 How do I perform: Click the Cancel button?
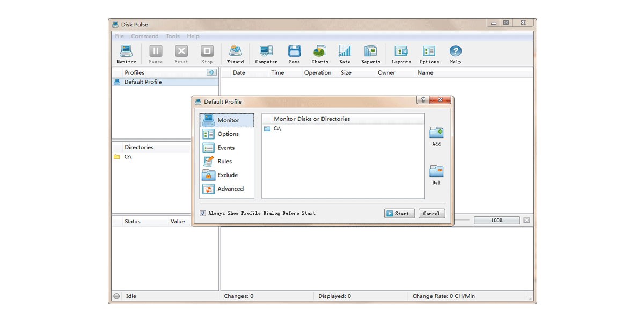431,213
